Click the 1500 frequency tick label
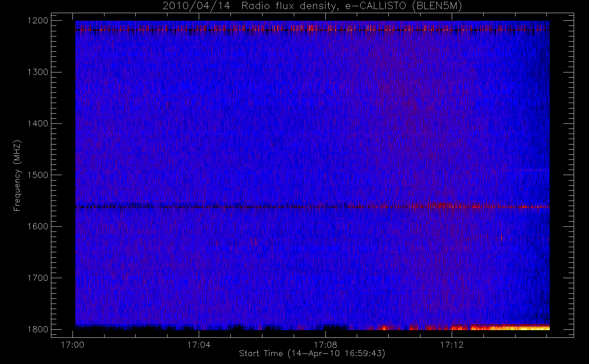This screenshot has height=364, width=589. point(38,175)
